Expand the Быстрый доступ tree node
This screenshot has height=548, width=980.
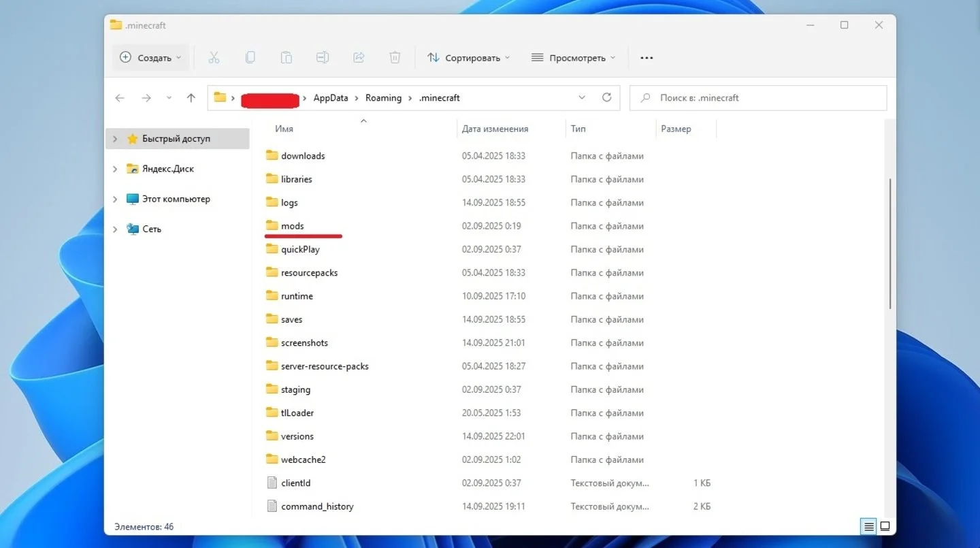click(115, 139)
